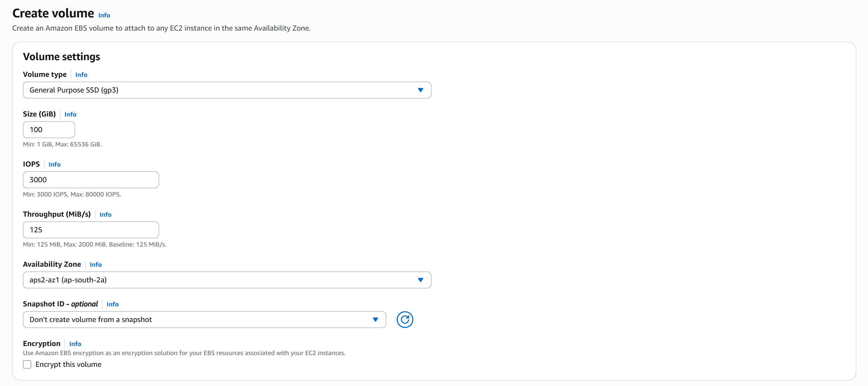Click the Volume type dropdown arrow
Viewport: 868px width, 386px height.
click(x=420, y=90)
